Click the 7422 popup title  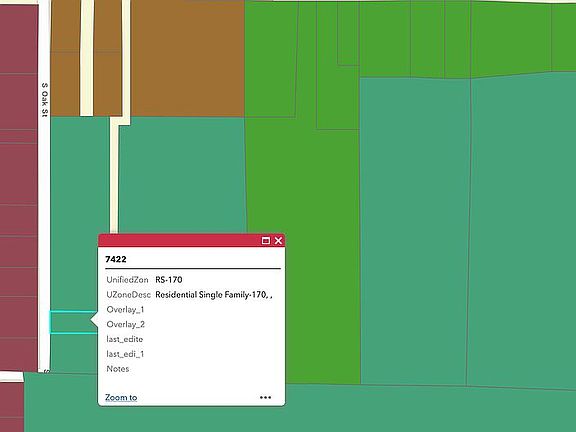tap(116, 259)
